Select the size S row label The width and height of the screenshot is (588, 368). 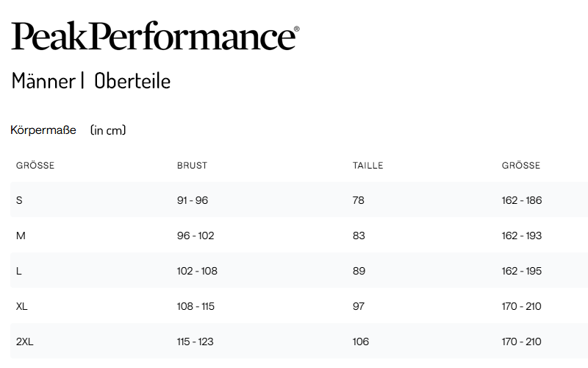click(19, 200)
